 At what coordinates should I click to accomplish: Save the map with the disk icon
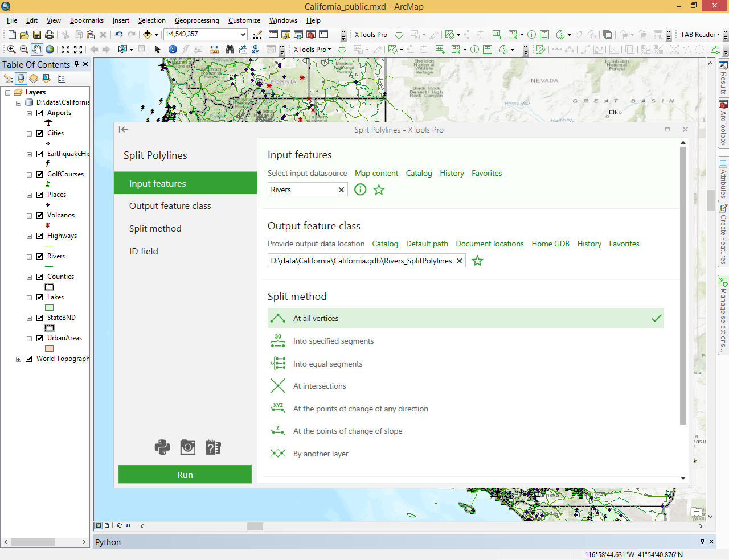37,35
